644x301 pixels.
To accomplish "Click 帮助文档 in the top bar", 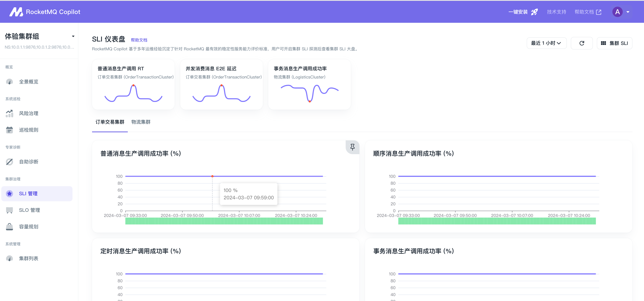I will click(x=584, y=12).
